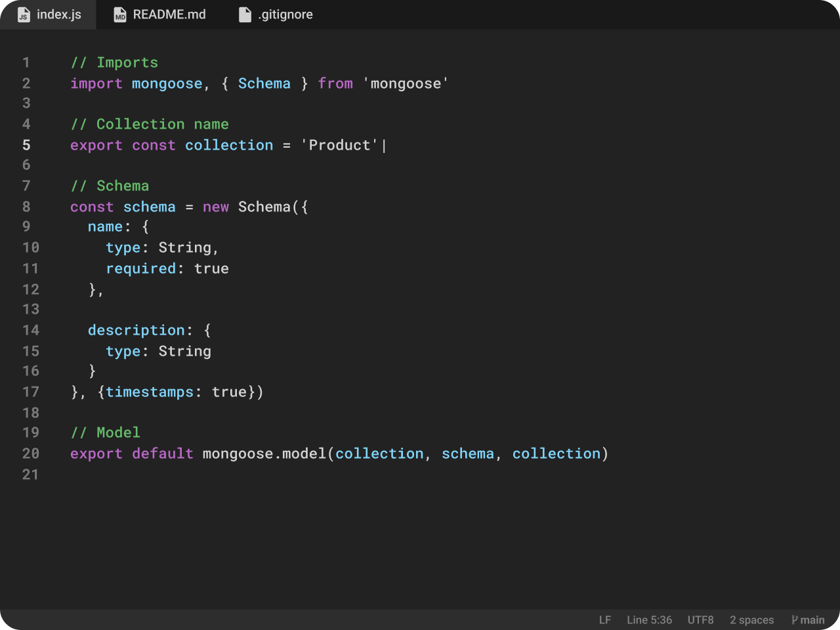The height and width of the screenshot is (630, 840).
Task: Place cursor on the description property name
Action: click(136, 330)
